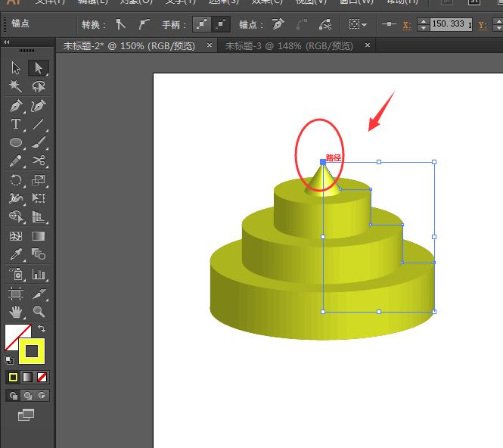Screen dimensions: 503x448
Task: Toggle hide handles for multiple anchors
Action: coord(221,24)
